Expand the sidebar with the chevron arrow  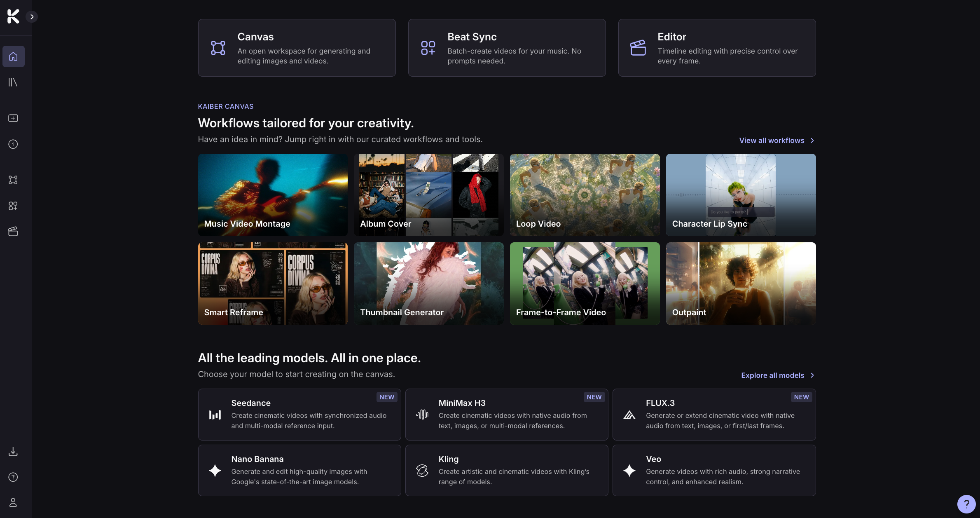pyautogui.click(x=32, y=17)
